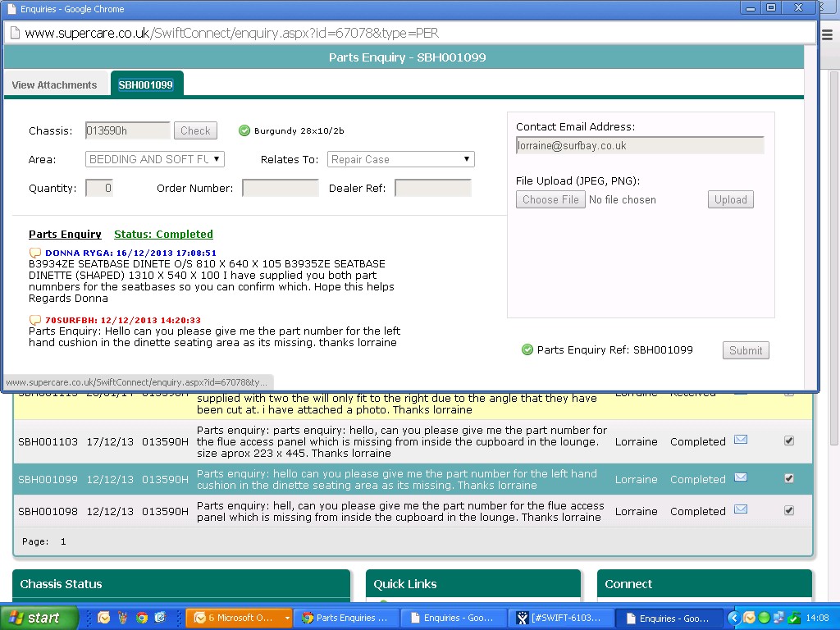Switch to the [#SWIFT-6103 taskbar window
Screen dimensions: 840x630
point(559,618)
